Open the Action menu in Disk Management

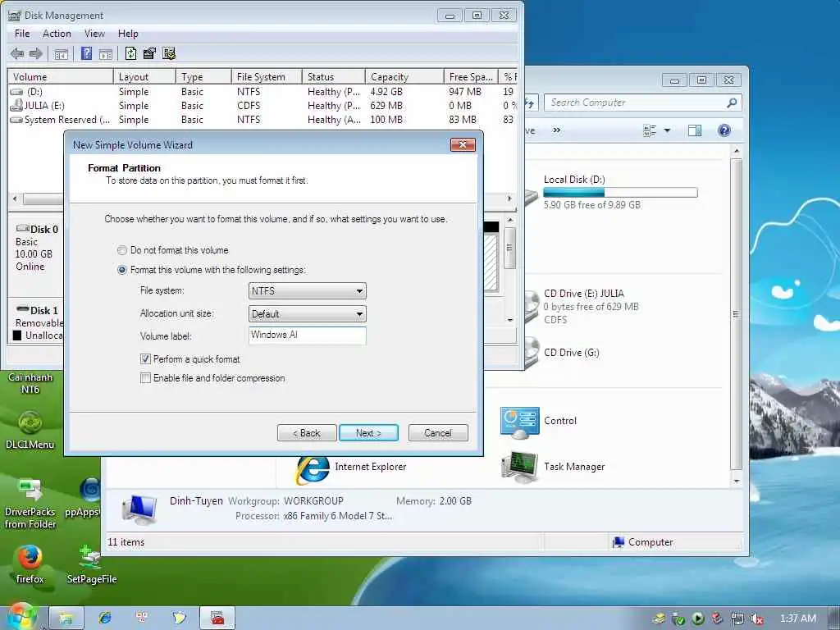[57, 34]
